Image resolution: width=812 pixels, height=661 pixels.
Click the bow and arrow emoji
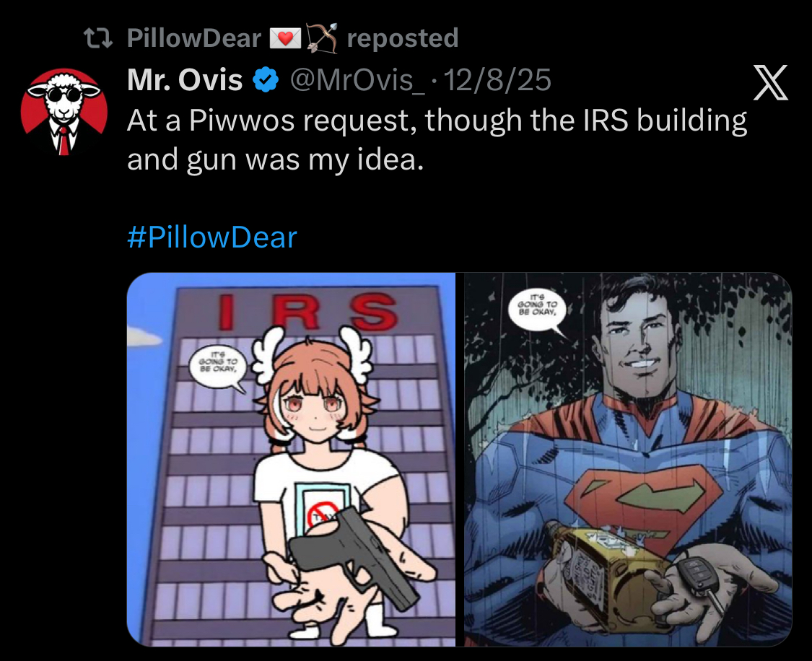[322, 38]
